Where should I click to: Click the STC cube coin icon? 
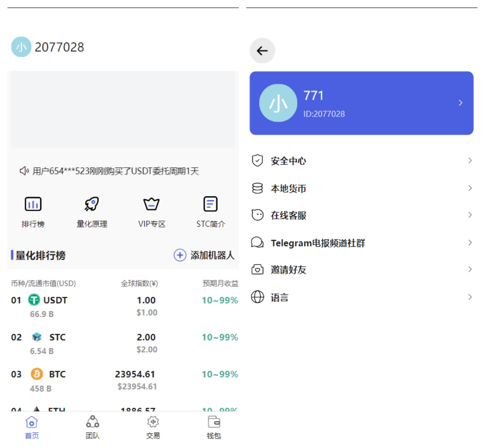[37, 337]
